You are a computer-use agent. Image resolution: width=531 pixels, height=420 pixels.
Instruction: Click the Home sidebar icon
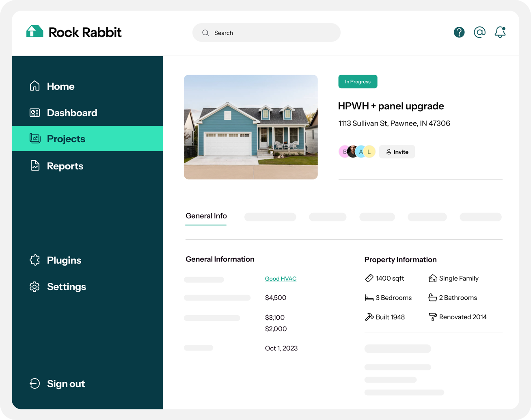coord(35,86)
